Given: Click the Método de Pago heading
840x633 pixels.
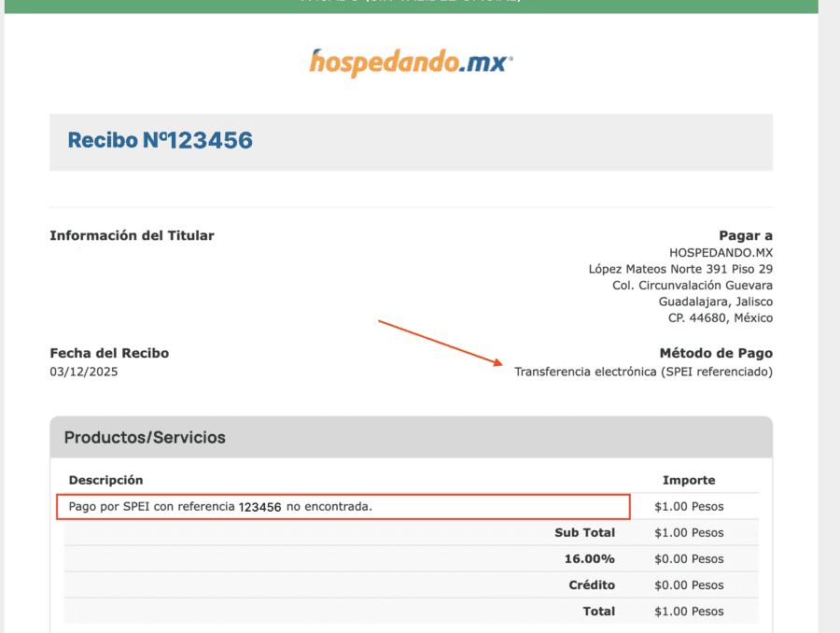Looking at the screenshot, I should 716,353.
